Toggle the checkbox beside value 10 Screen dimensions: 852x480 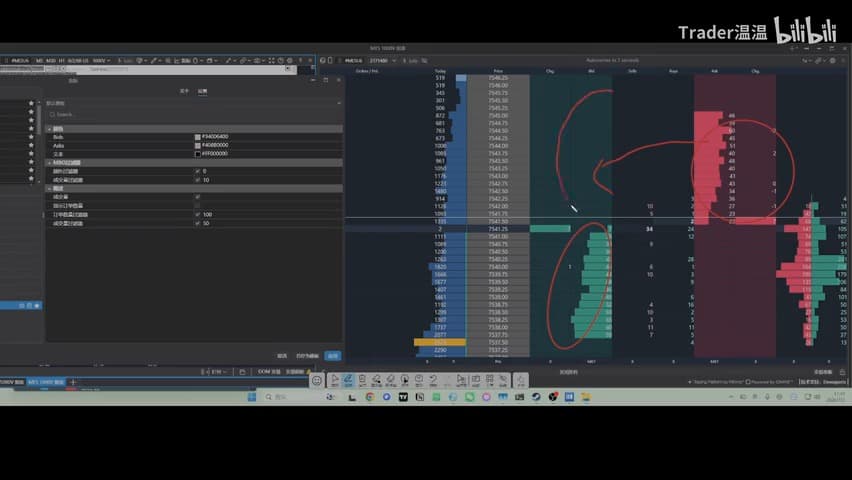click(x=197, y=180)
